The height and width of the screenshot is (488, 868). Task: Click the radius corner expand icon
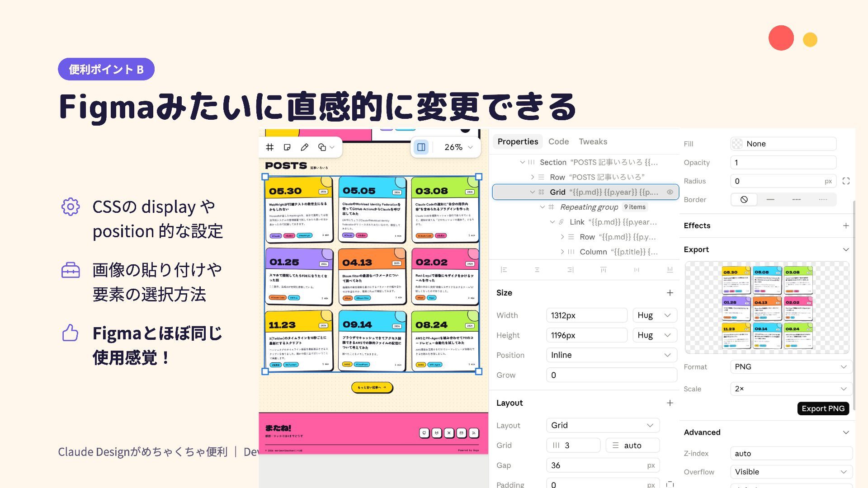(846, 181)
